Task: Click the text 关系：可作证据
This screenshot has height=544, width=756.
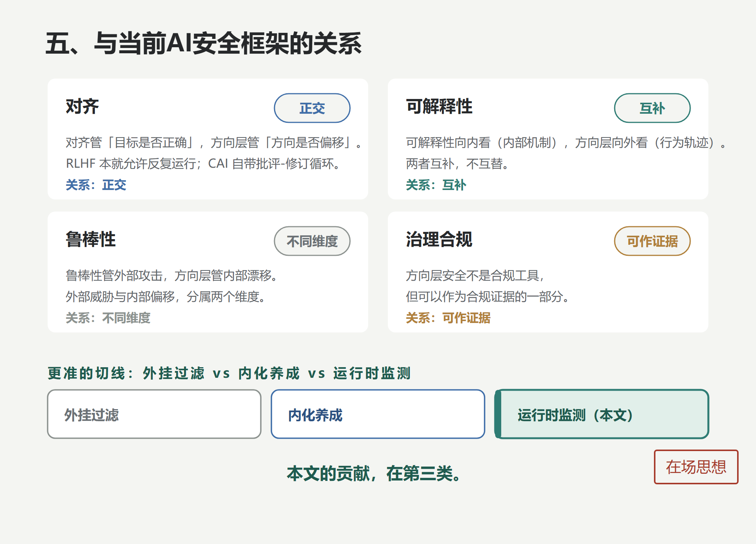Action: coord(448,318)
